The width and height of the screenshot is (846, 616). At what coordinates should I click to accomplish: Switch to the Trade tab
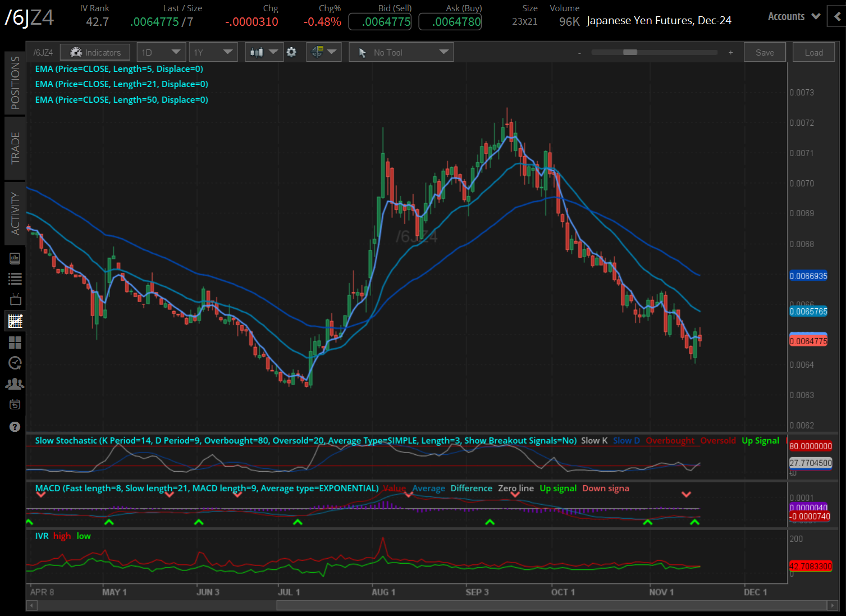pos(15,148)
